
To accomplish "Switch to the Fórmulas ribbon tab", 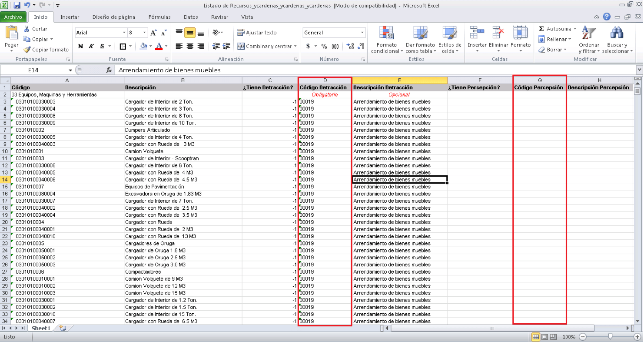I will (159, 17).
